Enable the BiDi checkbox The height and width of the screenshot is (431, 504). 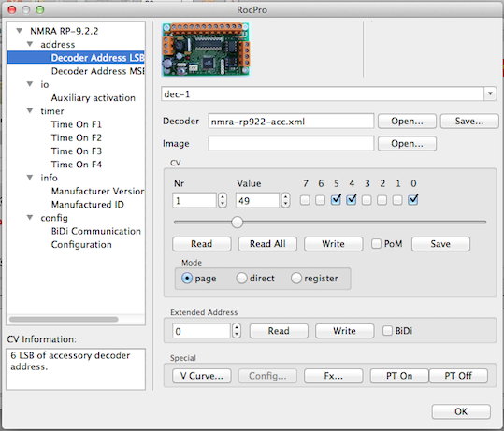[387, 331]
